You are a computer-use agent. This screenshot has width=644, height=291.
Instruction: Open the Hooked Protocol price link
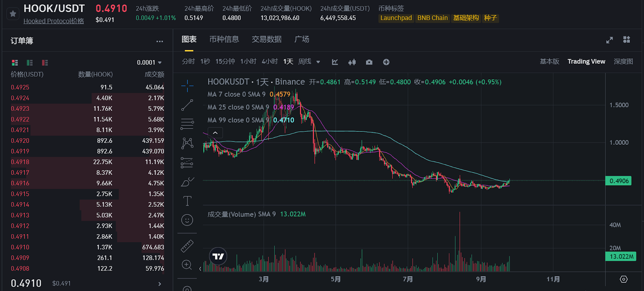coord(54,21)
